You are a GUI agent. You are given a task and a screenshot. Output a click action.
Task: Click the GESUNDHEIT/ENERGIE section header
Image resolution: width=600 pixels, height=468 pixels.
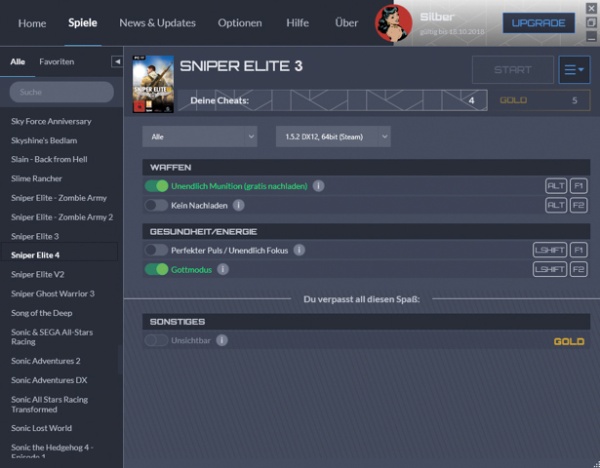coord(366,232)
